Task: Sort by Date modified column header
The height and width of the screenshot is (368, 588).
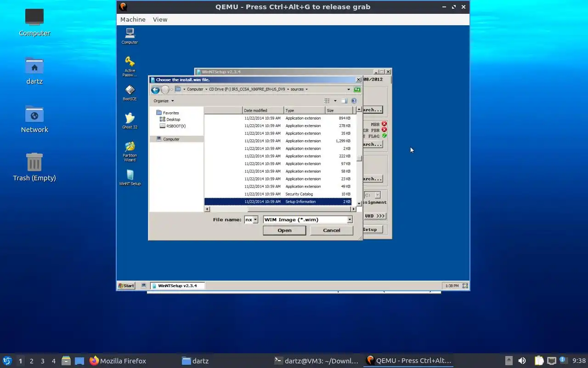Action: click(263, 110)
